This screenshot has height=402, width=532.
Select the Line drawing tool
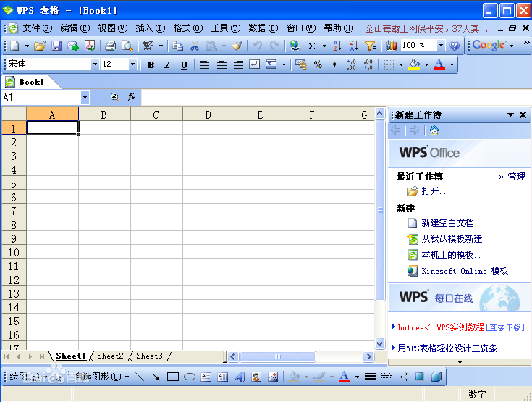[140, 377]
